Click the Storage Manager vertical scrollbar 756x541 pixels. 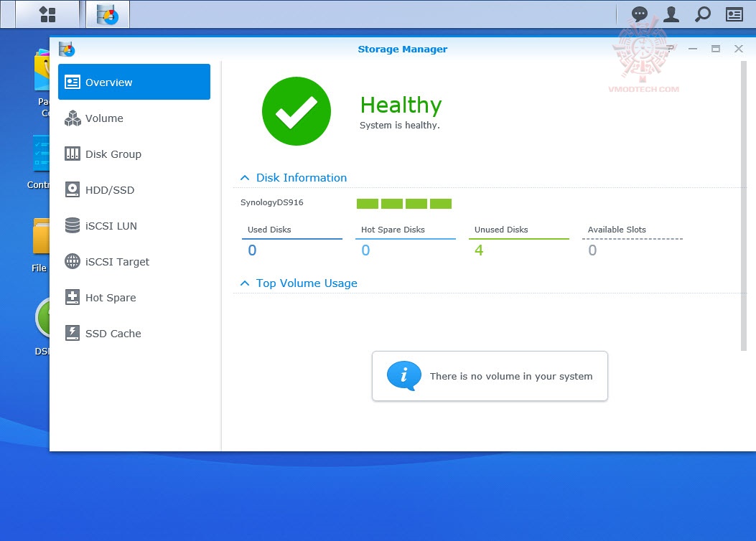click(744, 206)
